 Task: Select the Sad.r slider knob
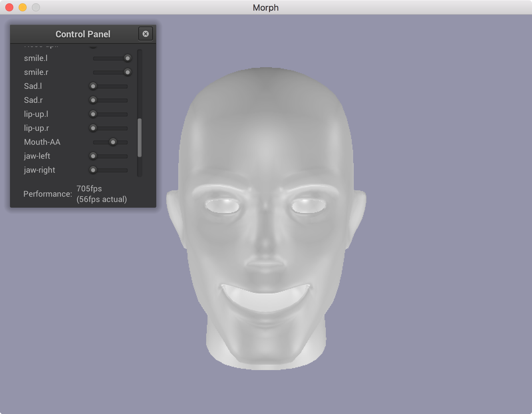93,100
